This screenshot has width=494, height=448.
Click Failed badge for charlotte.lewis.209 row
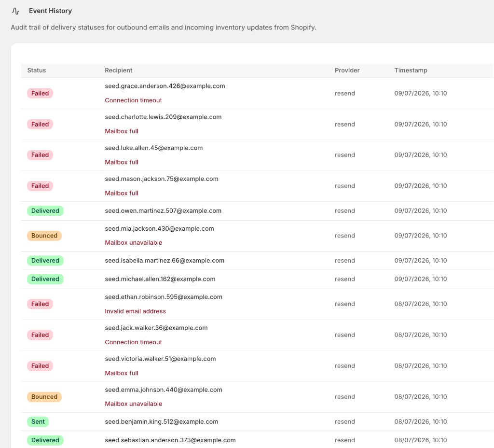click(x=40, y=124)
